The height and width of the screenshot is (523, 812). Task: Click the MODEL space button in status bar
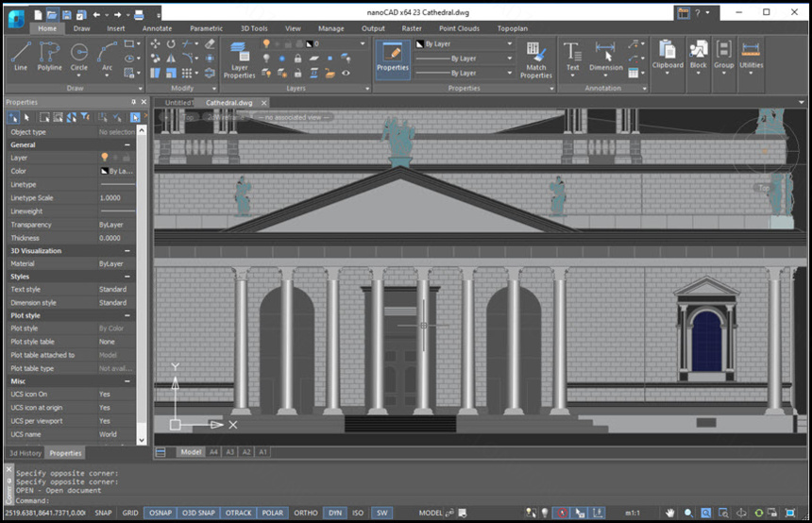[x=431, y=513]
